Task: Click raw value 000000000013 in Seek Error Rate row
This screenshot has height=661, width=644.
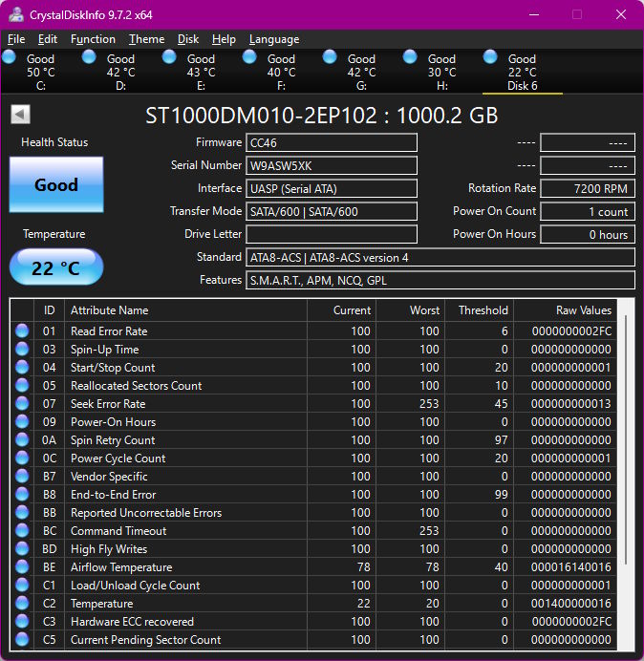Action: tap(571, 404)
